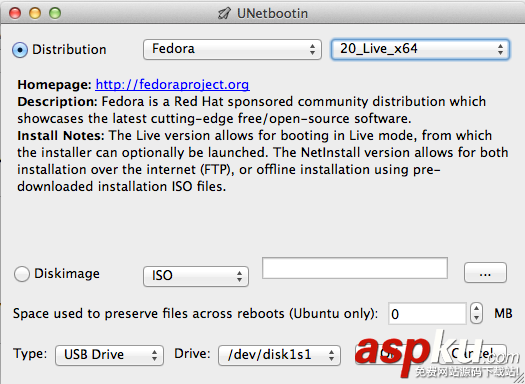Minimize the window with yellow button
This screenshot has height=384, width=525.
35,13
